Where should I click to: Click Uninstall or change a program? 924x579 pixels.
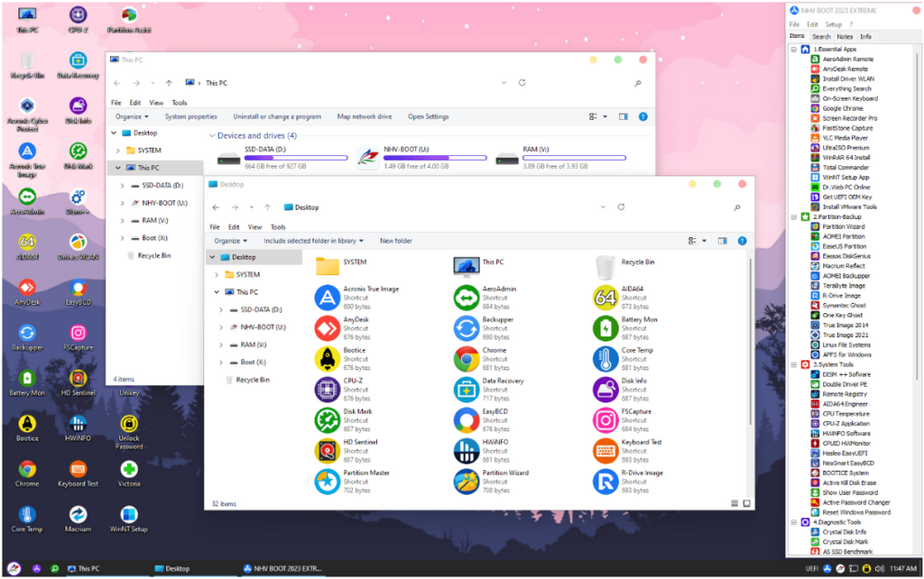[277, 116]
